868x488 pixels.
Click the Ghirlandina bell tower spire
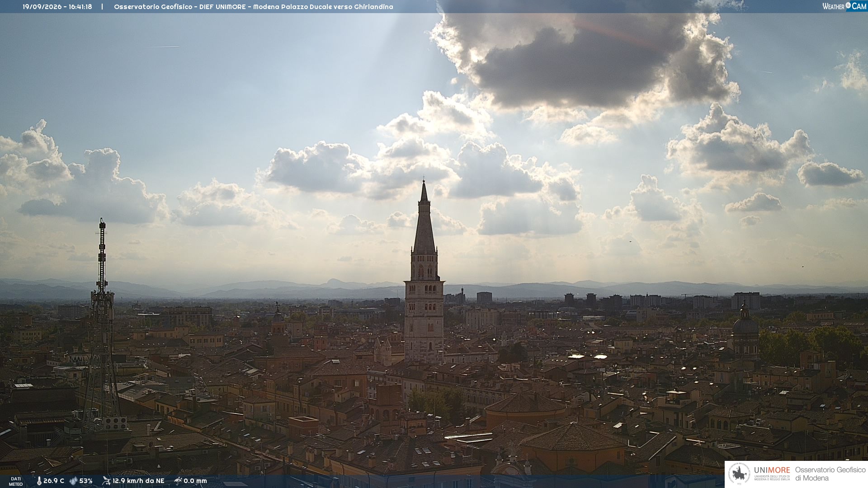(424, 217)
